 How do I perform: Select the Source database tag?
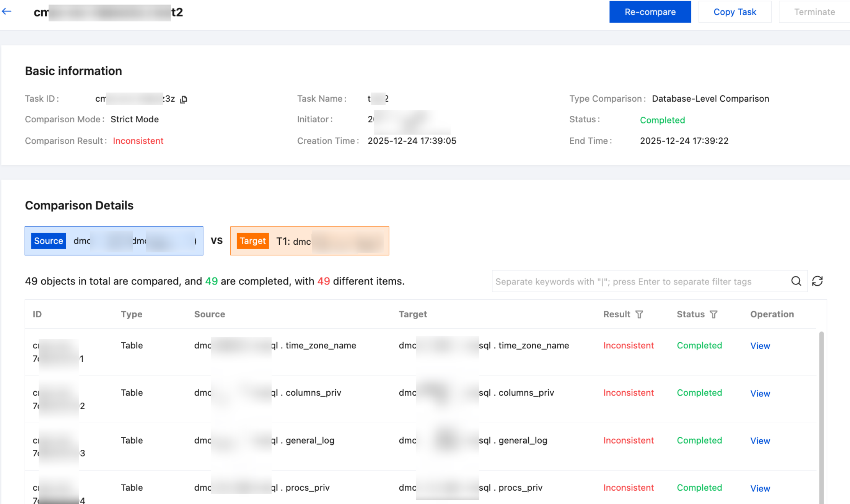pyautogui.click(x=114, y=241)
